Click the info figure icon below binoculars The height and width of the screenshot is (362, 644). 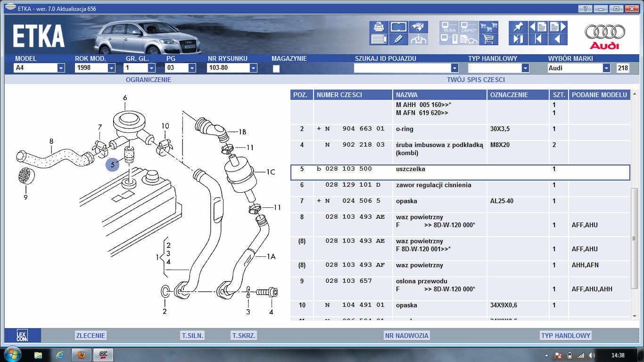tap(419, 40)
